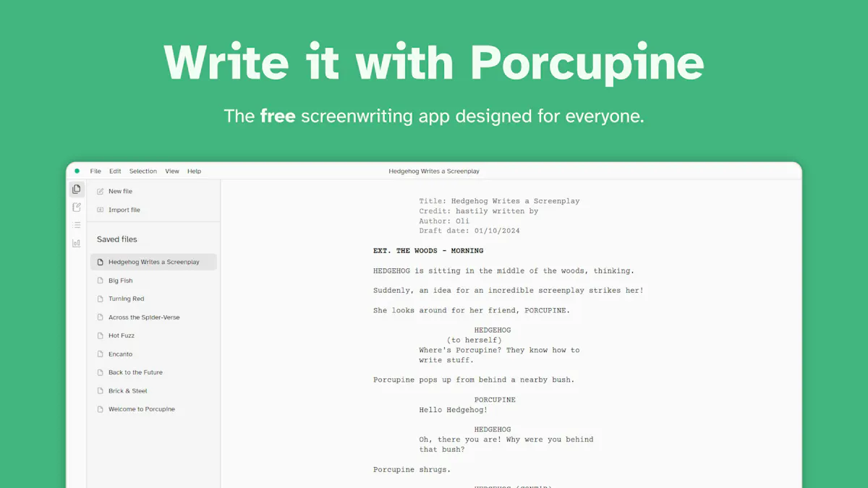Click the parenthetical (to herself)
The image size is (868, 488).
click(475, 340)
